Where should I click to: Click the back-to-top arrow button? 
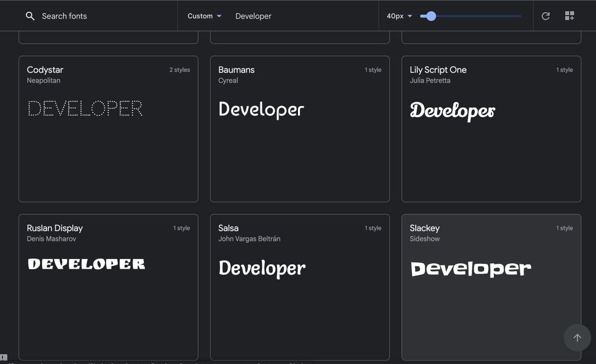pyautogui.click(x=577, y=337)
